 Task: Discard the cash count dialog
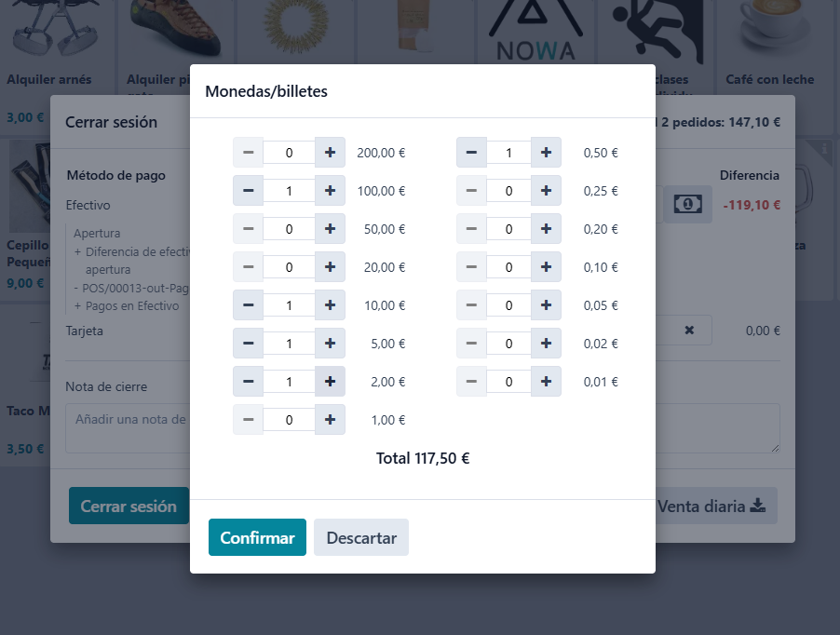coord(361,537)
